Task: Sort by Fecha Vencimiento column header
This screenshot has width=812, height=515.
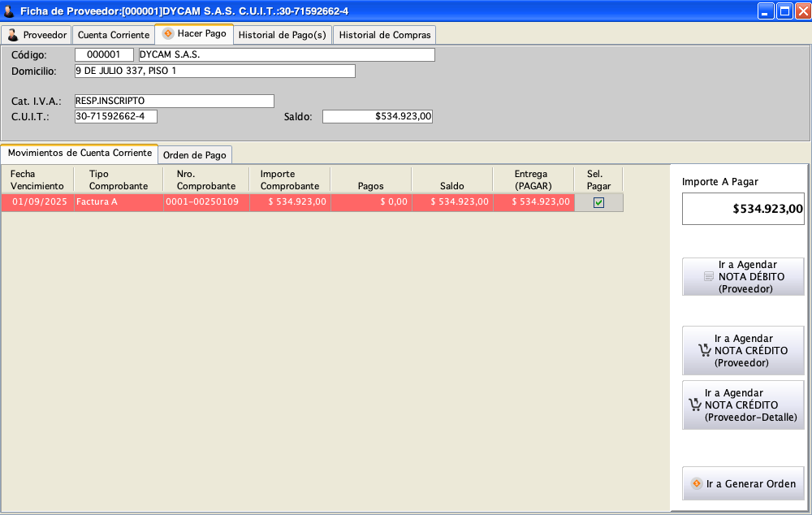Action: click(x=37, y=180)
